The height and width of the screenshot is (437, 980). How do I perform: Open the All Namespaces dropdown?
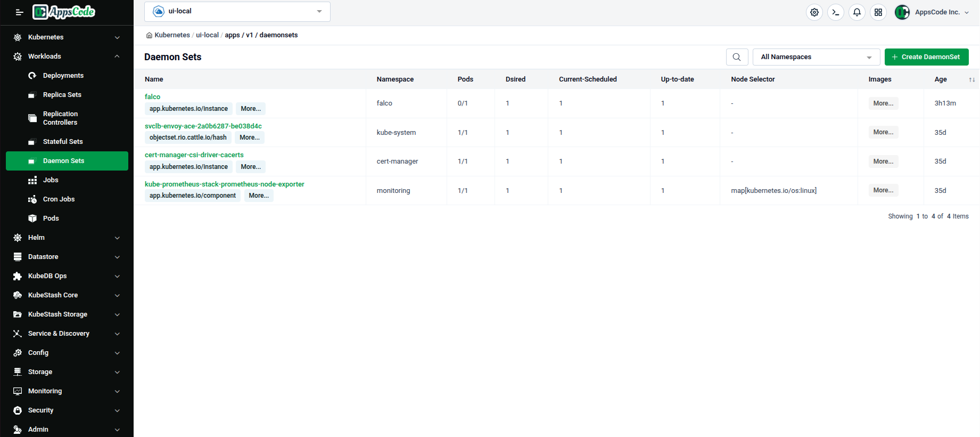816,57
